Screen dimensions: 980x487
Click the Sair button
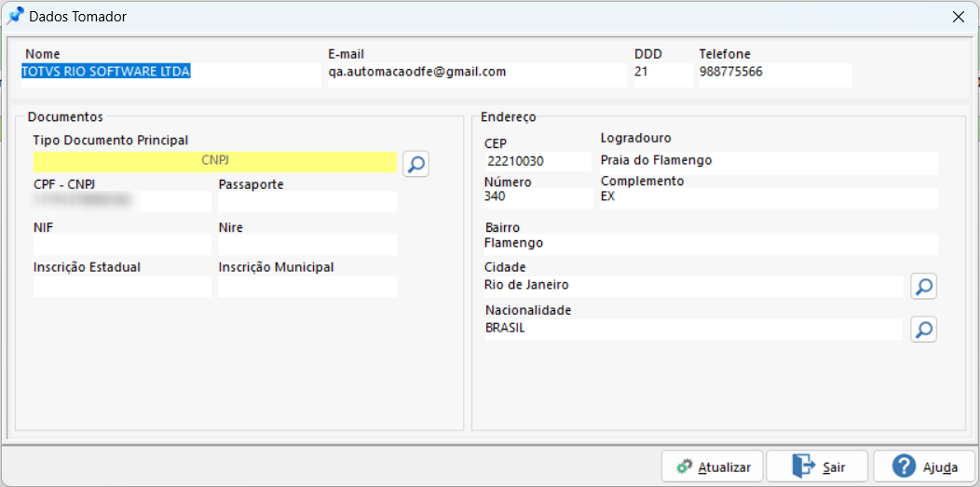point(818,467)
